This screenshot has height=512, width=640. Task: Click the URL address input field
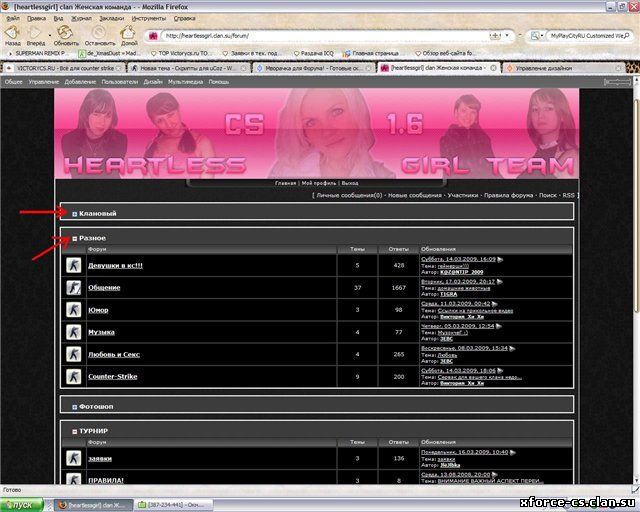(327, 36)
